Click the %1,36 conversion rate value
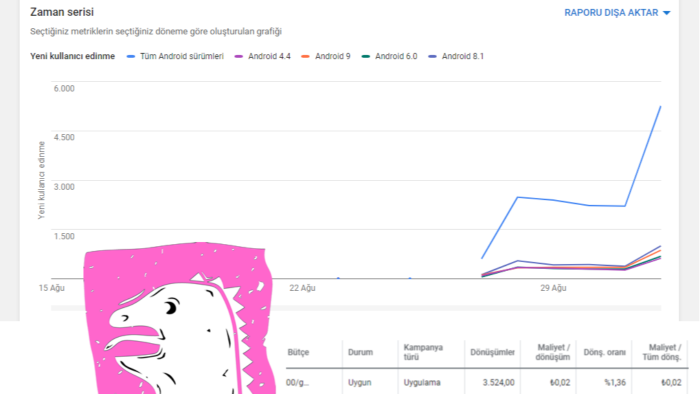 [615, 383]
